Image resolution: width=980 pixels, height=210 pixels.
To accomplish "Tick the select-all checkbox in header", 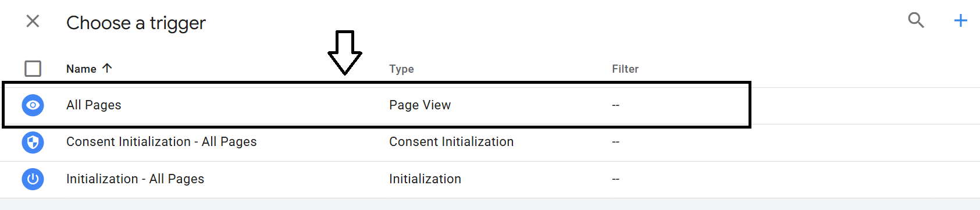I will [x=33, y=69].
